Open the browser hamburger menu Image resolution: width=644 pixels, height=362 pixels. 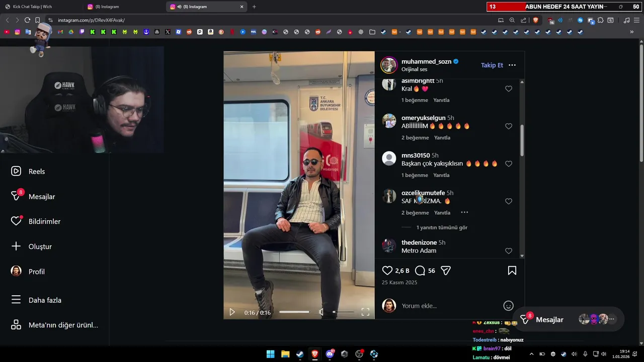(x=636, y=20)
